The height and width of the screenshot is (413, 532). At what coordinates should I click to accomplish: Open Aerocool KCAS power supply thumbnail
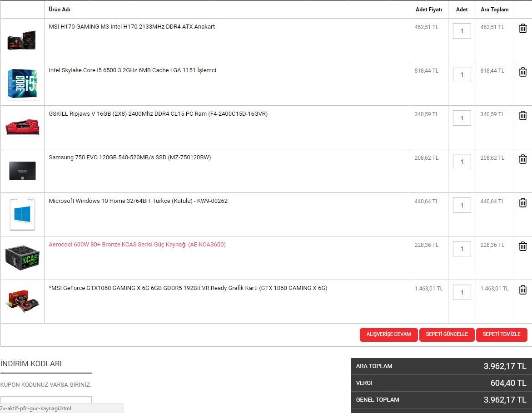coord(22,258)
